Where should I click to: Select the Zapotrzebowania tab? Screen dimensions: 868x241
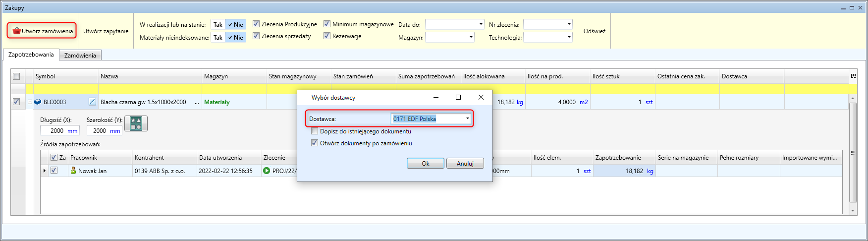(31, 55)
